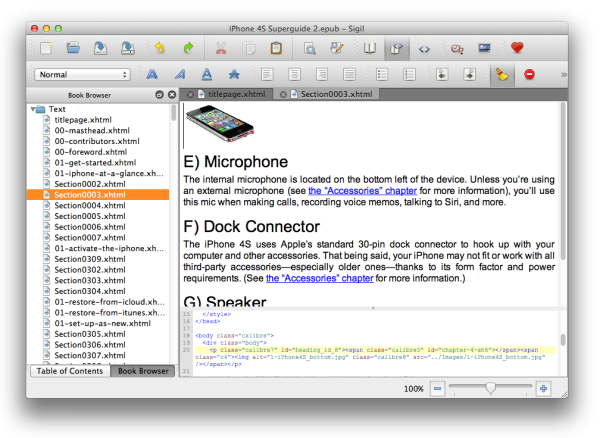Align text right
The width and height of the screenshot is (606, 438).
tap(322, 74)
